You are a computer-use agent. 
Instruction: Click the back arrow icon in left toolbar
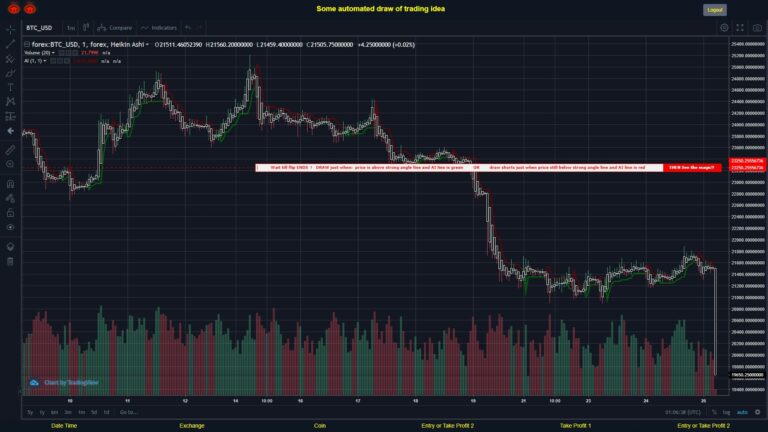pos(10,131)
